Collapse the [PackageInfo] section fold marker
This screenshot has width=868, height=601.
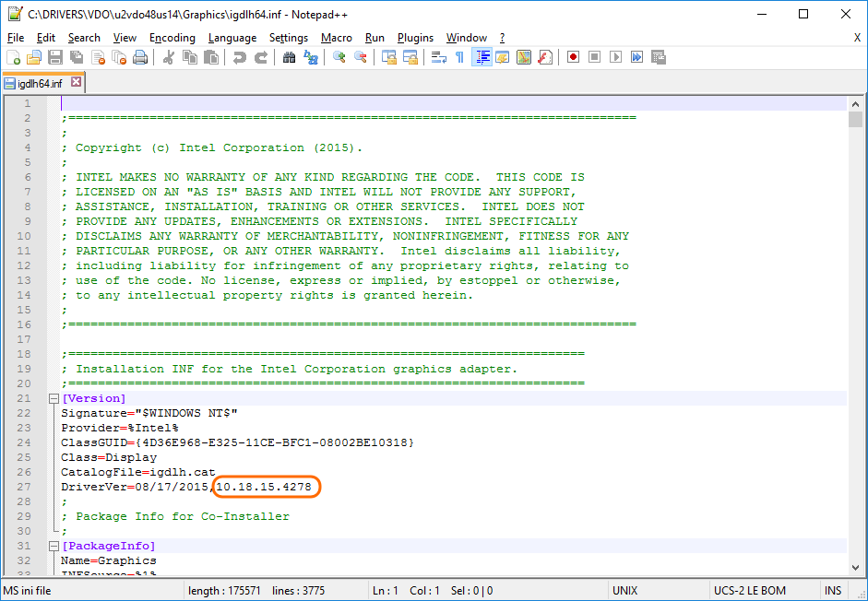(x=53, y=546)
